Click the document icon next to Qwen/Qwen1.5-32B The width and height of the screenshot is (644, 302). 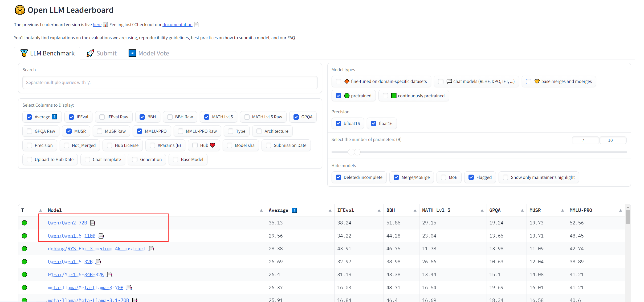pyautogui.click(x=98, y=262)
